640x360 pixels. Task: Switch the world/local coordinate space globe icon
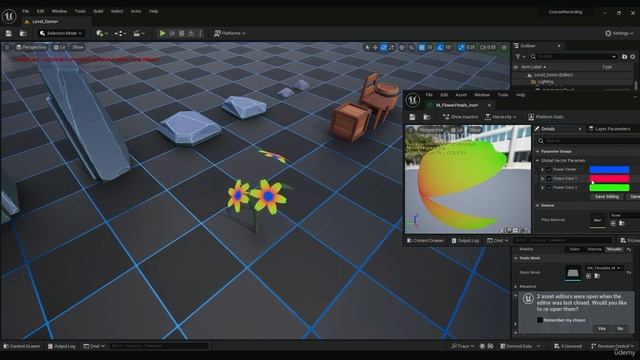click(x=402, y=48)
